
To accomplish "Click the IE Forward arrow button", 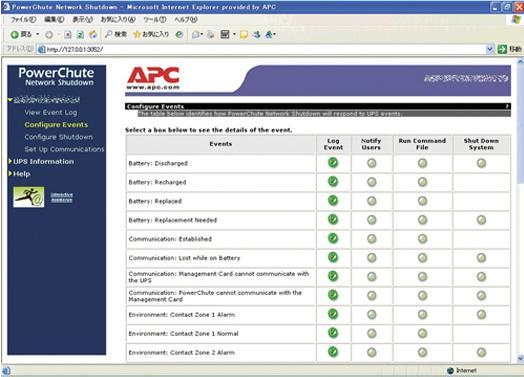I will pos(49,34).
